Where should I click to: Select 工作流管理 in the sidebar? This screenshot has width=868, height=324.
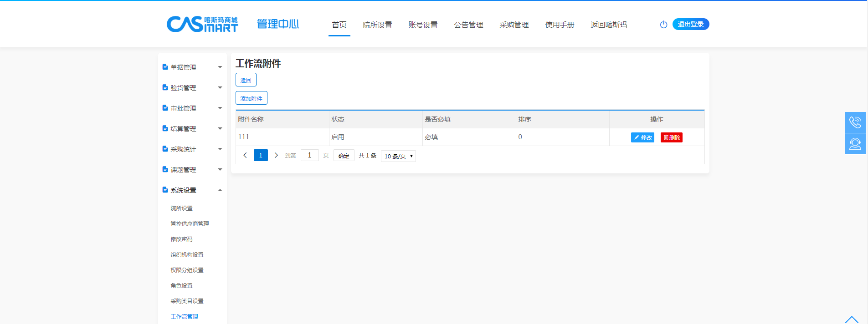pyautogui.click(x=184, y=316)
